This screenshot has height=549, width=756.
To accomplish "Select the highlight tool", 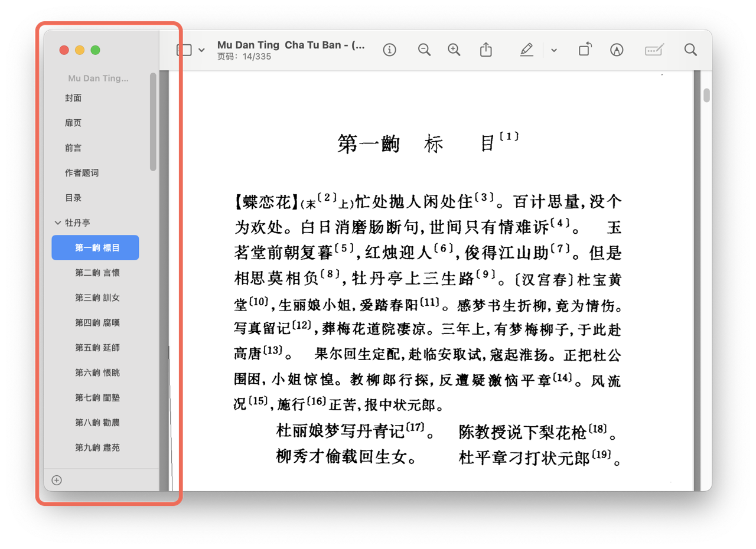I will click(526, 50).
